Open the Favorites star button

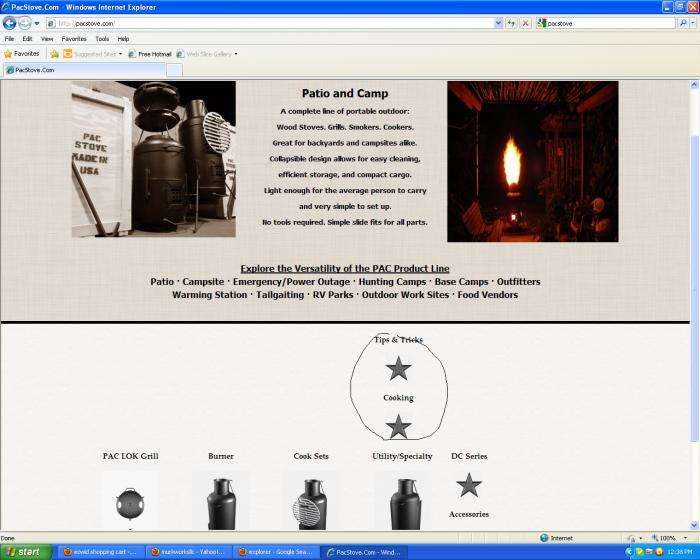tap(21, 54)
